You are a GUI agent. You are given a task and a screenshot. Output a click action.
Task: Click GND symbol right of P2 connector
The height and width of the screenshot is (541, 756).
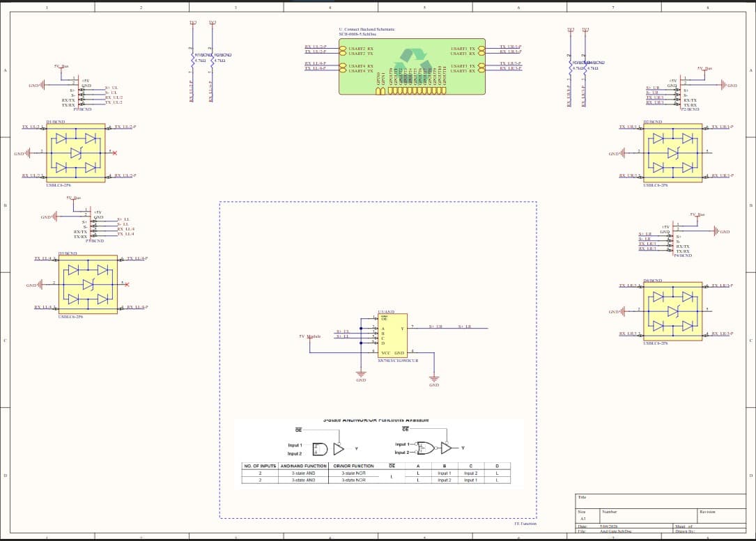pyautogui.click(x=729, y=85)
